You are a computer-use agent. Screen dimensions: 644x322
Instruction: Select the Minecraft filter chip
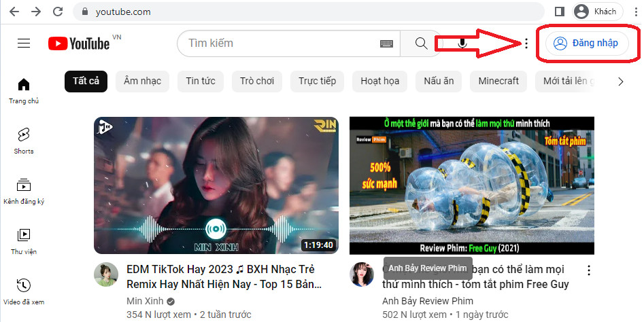click(x=498, y=82)
